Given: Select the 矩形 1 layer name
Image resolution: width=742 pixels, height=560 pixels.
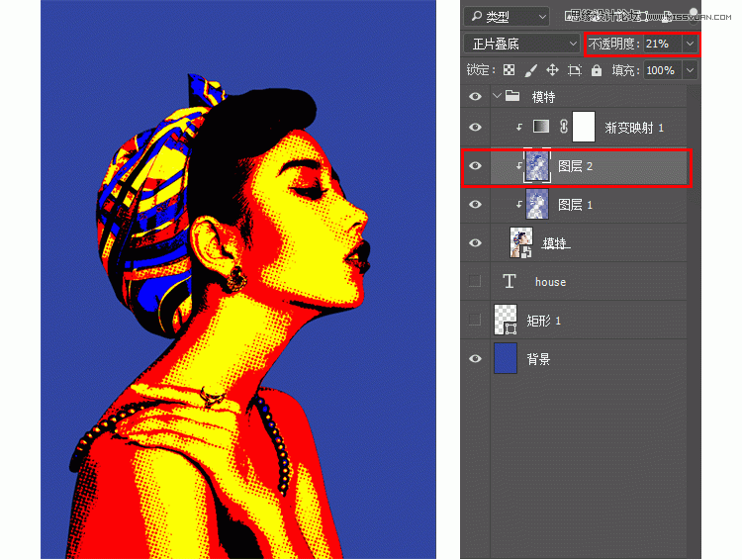Looking at the screenshot, I should pyautogui.click(x=544, y=321).
